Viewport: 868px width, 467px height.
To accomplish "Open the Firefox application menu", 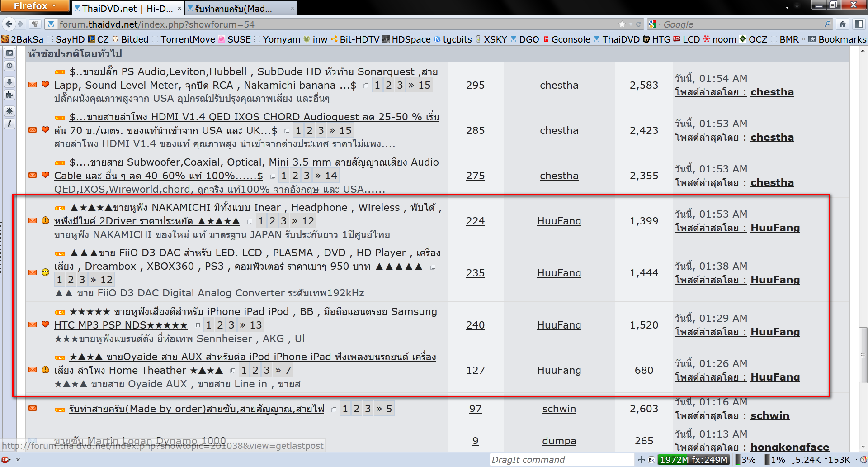I will click(35, 6).
